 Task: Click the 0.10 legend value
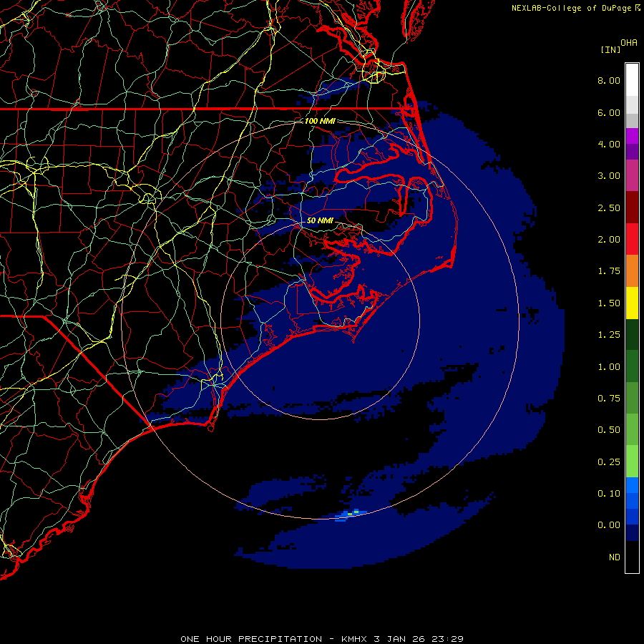click(x=609, y=494)
